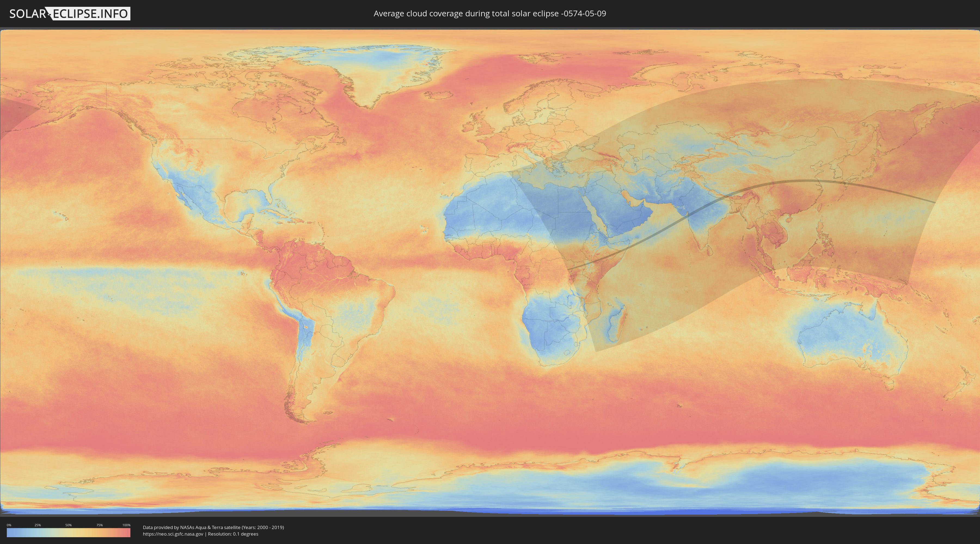This screenshot has width=980, height=544.
Task: Click the 75% legend label
Action: [99, 525]
